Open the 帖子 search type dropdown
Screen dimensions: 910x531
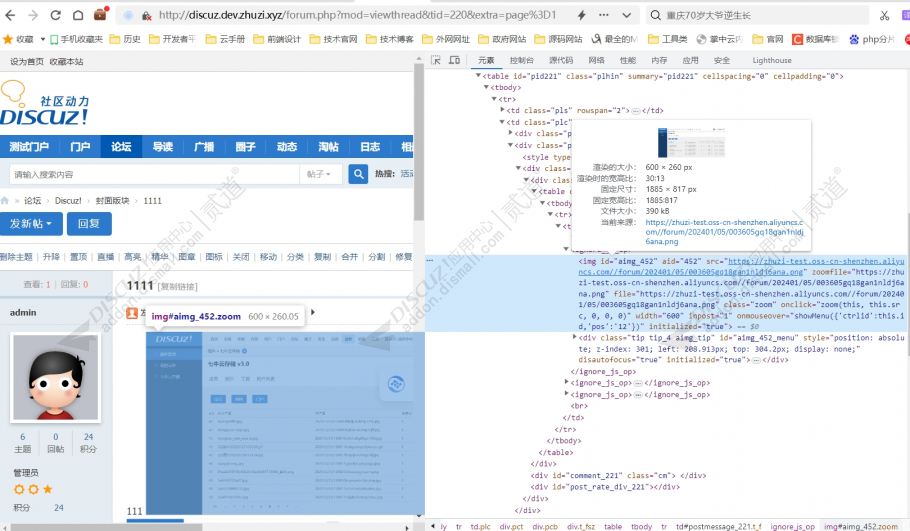pos(321,174)
